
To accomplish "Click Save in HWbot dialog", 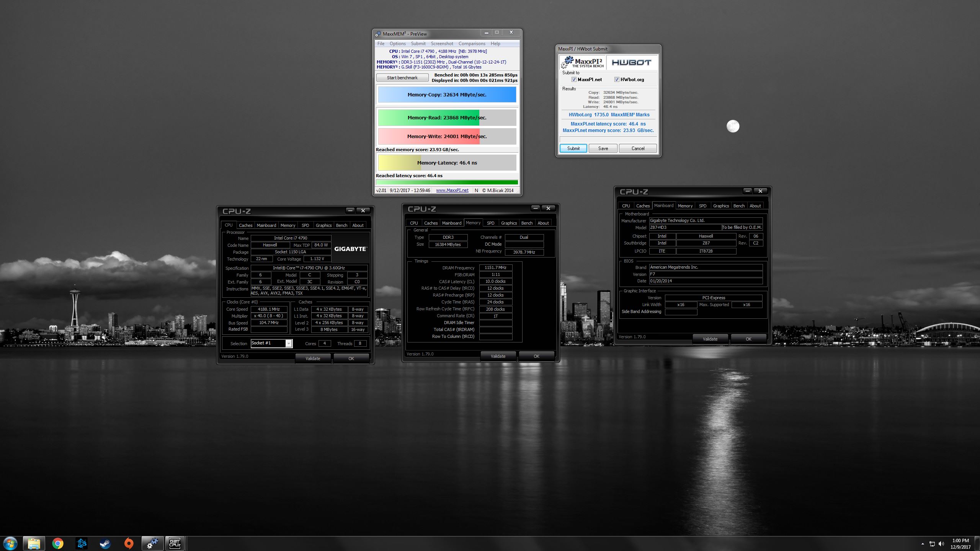I will (603, 148).
